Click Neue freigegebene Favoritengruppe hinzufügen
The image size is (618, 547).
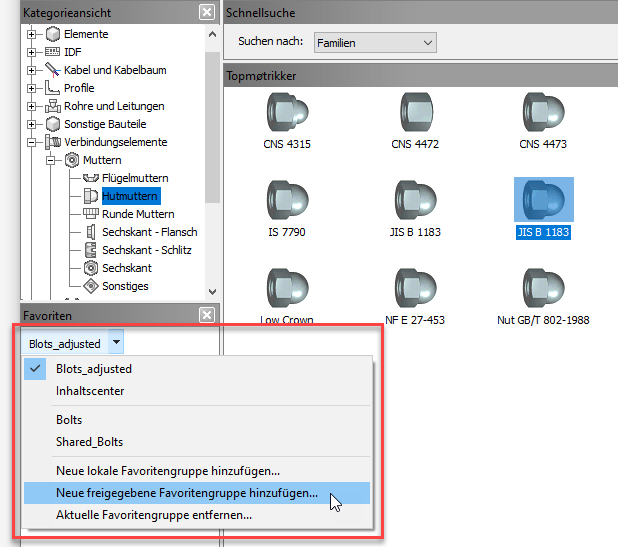click(x=197, y=493)
